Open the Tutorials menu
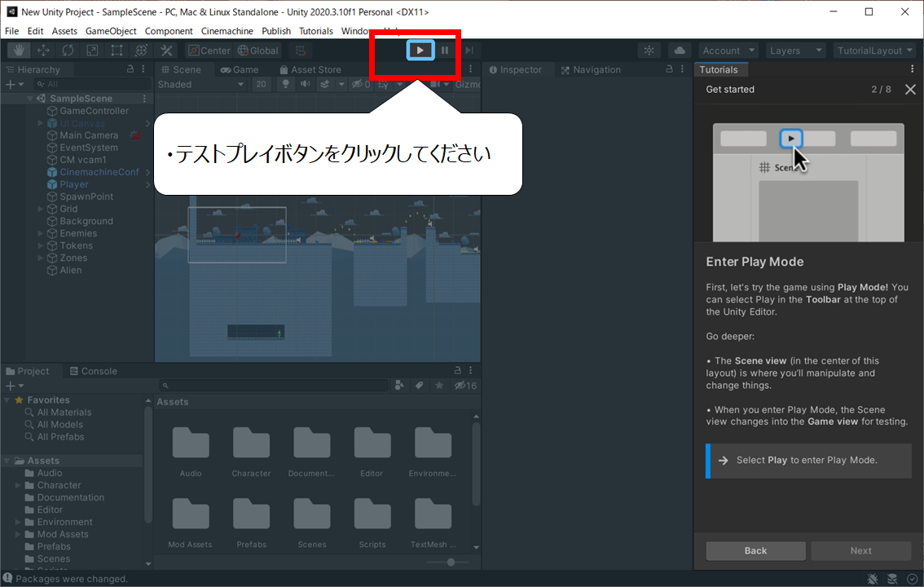 click(316, 31)
